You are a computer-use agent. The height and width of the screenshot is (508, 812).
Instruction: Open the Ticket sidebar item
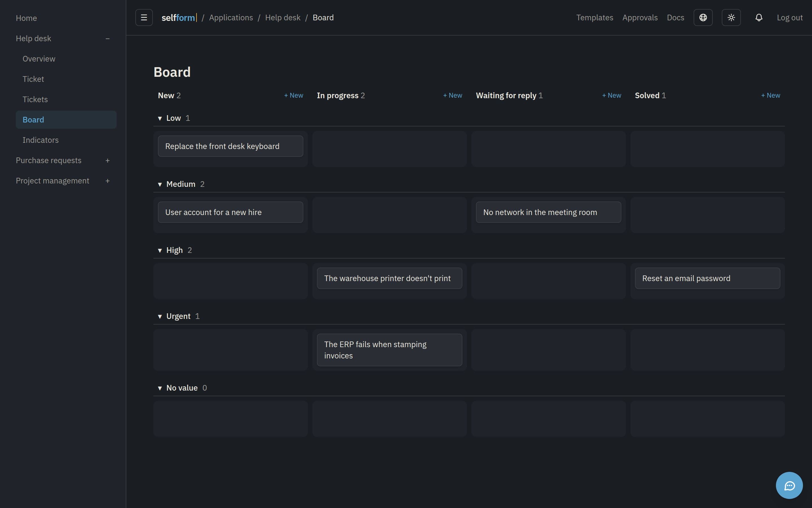33,79
